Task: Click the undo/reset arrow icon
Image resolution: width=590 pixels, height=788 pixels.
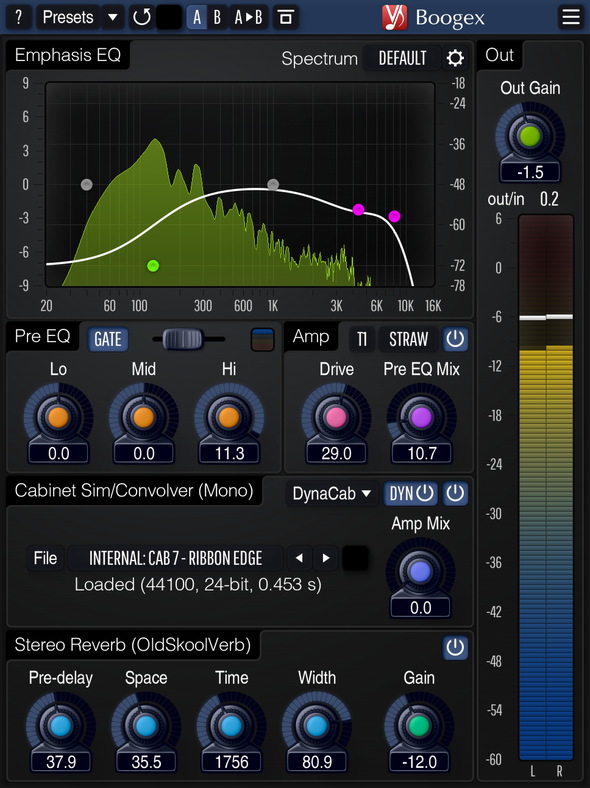Action: [x=141, y=17]
